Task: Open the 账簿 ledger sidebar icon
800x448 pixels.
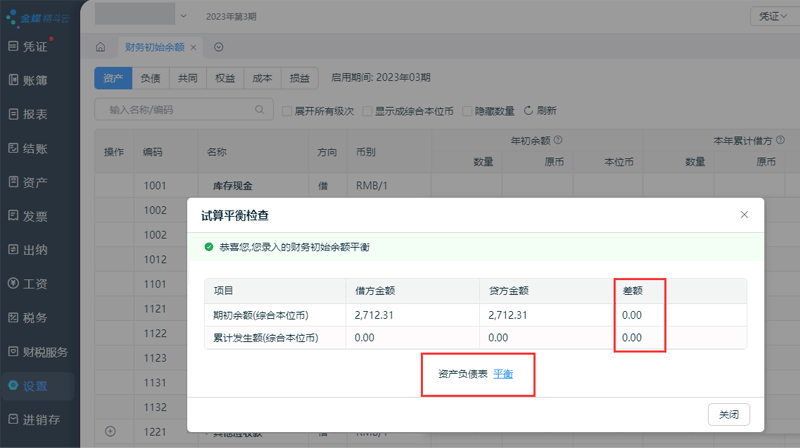Action: [14, 80]
